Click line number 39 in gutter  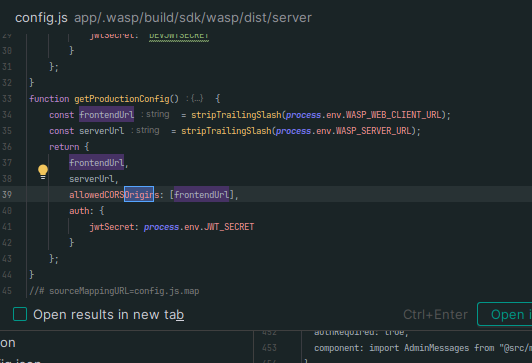coord(7,195)
